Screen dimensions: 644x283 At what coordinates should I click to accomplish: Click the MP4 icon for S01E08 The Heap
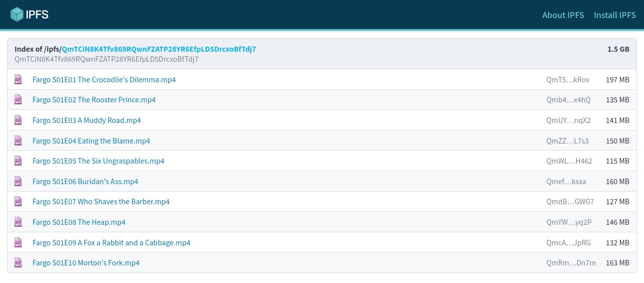(18, 222)
